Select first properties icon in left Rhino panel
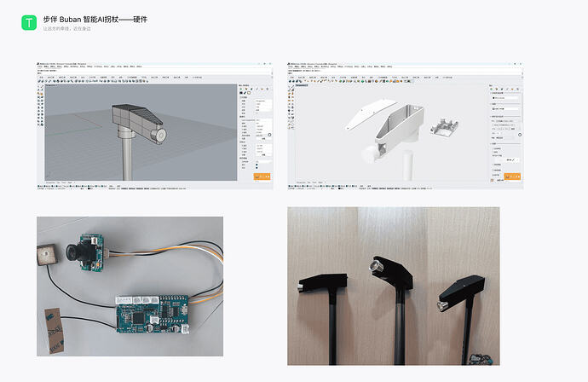The width and height of the screenshot is (588, 382). pyautogui.click(x=241, y=89)
